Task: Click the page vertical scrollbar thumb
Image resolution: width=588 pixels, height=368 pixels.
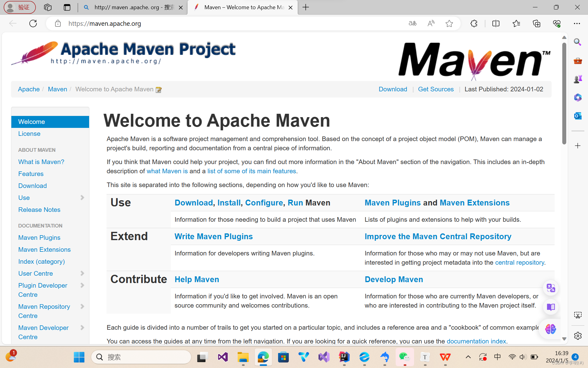Action: 564,94
